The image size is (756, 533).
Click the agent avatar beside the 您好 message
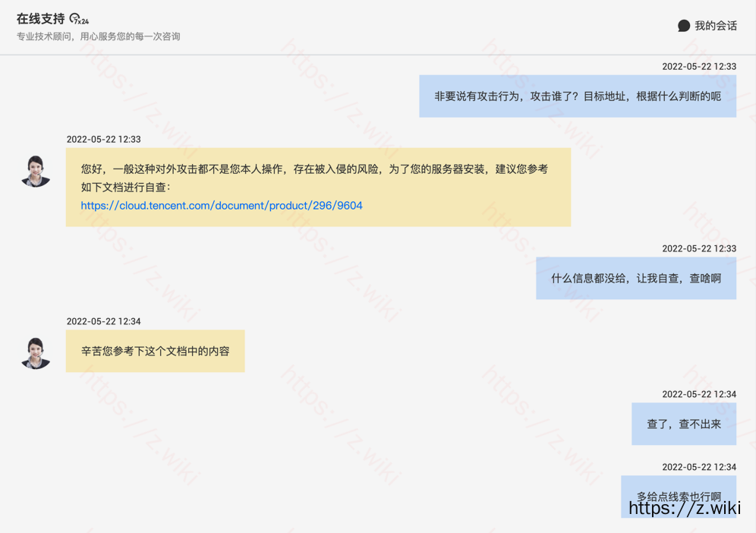(x=35, y=172)
